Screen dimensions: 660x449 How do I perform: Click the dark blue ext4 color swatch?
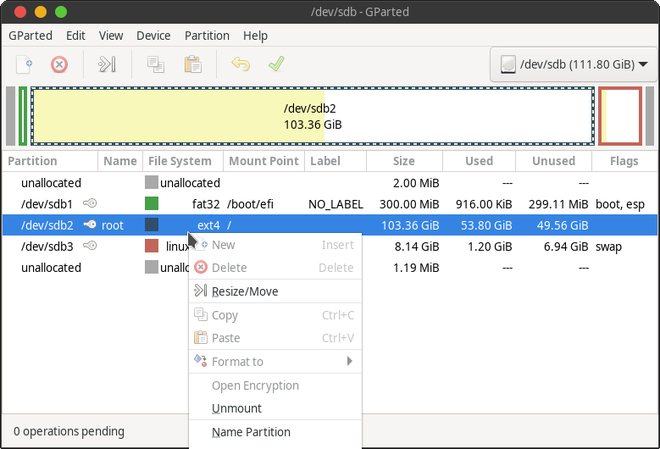point(152,224)
